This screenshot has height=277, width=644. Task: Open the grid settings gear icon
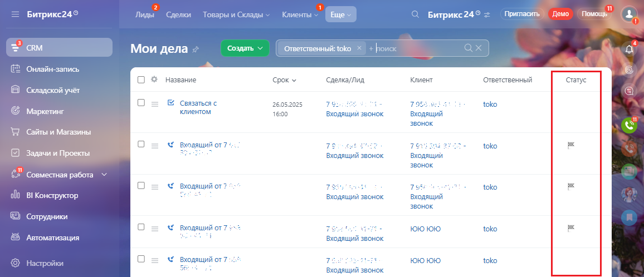[x=154, y=80]
